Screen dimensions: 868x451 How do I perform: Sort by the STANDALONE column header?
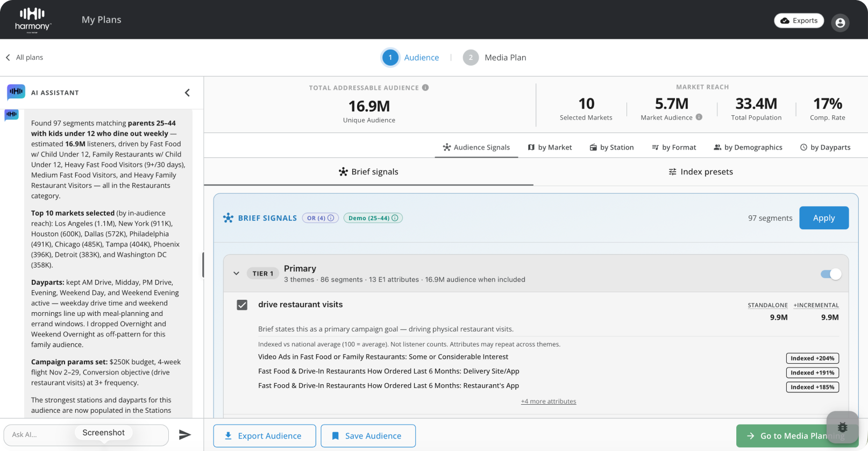coord(767,305)
